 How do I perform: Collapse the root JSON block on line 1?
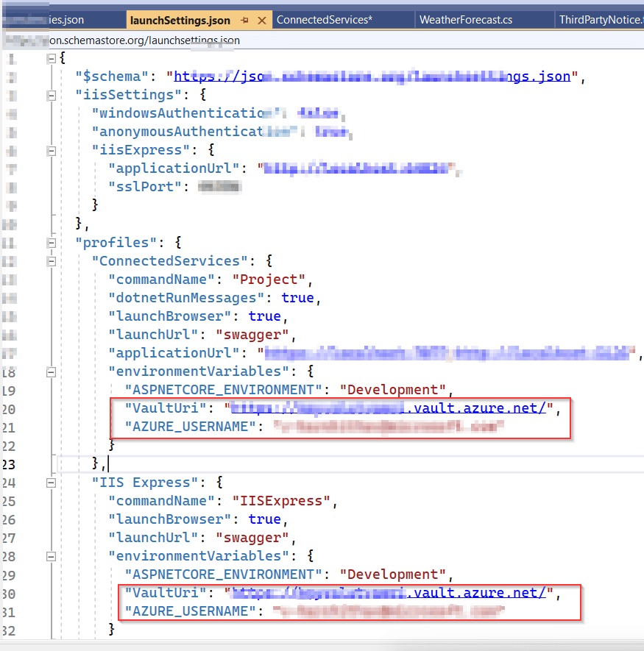tap(50, 57)
